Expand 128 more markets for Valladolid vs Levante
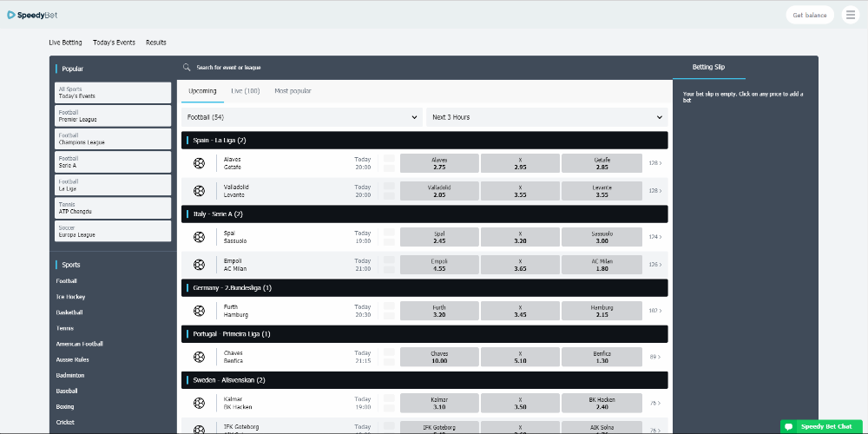The width and height of the screenshot is (868, 434). click(x=654, y=191)
